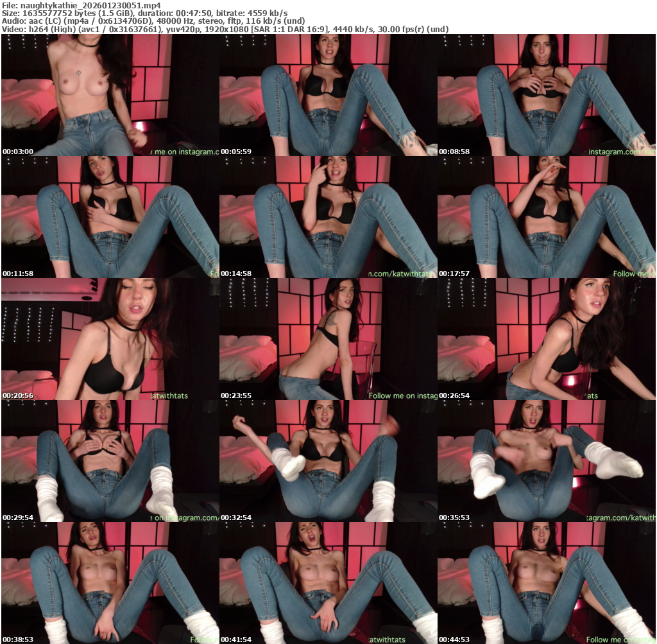
Task: Open the frame timestamped 00:41:54
Action: 328,583
